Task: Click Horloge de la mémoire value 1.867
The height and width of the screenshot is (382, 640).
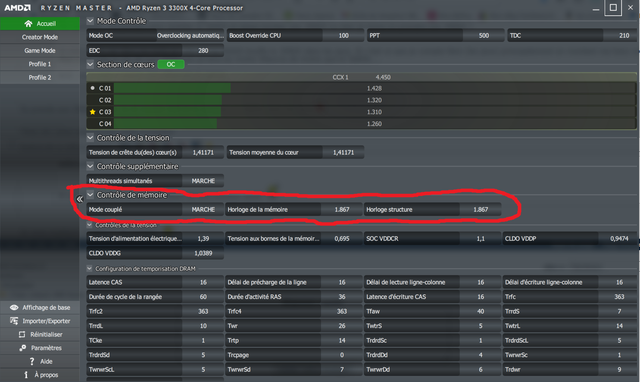Action: (342, 209)
